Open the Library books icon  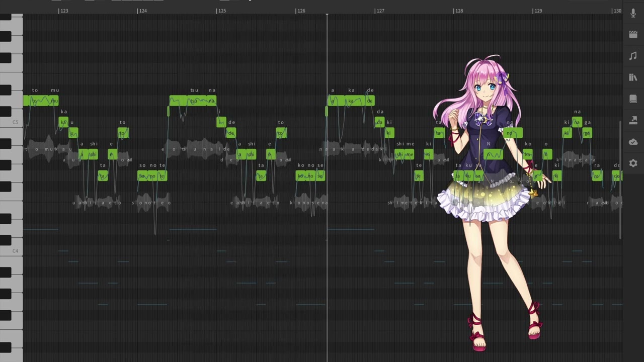(633, 77)
